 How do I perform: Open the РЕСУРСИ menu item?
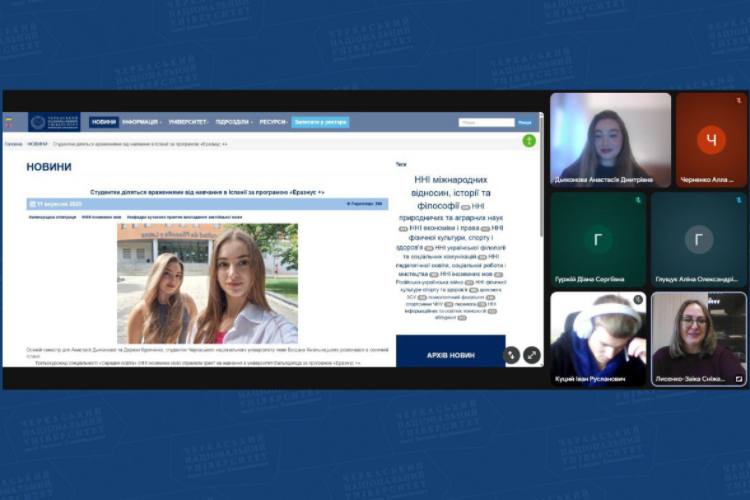(x=273, y=122)
